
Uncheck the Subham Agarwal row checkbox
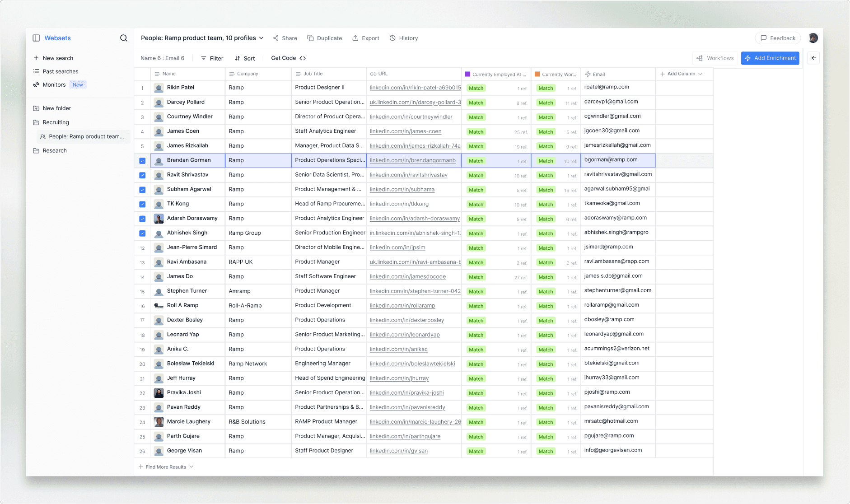[142, 190]
